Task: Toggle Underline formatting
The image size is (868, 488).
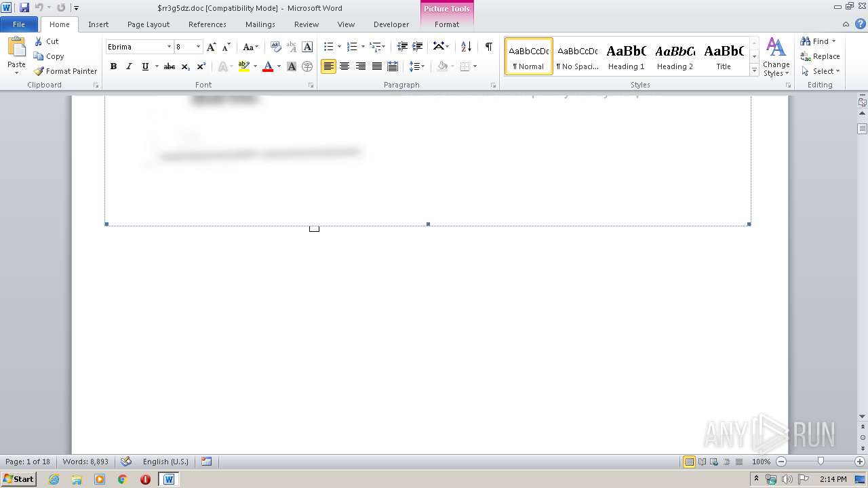Action: pyautogui.click(x=145, y=66)
